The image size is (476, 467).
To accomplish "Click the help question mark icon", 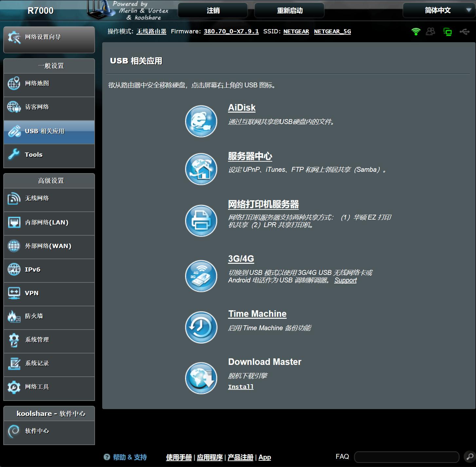I will click(x=107, y=457).
